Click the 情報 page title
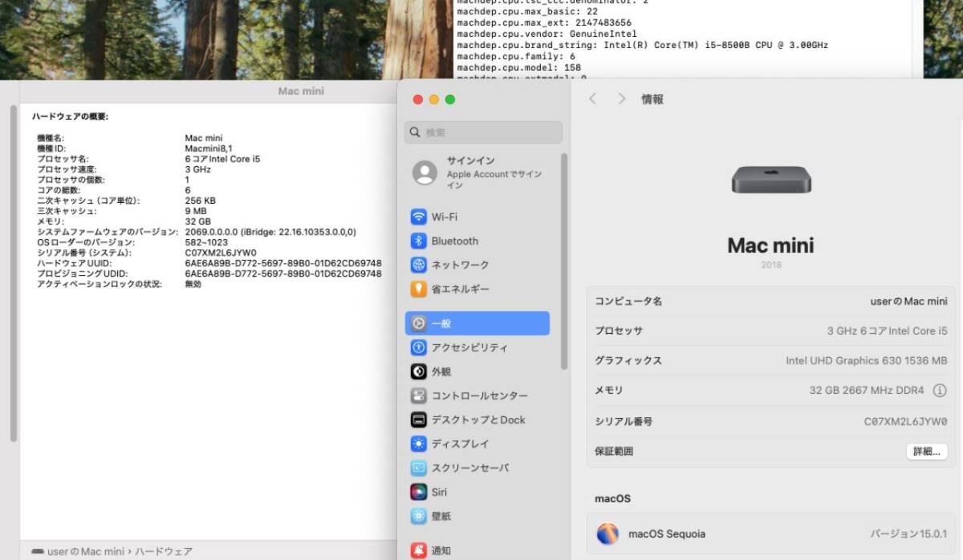 click(x=652, y=99)
